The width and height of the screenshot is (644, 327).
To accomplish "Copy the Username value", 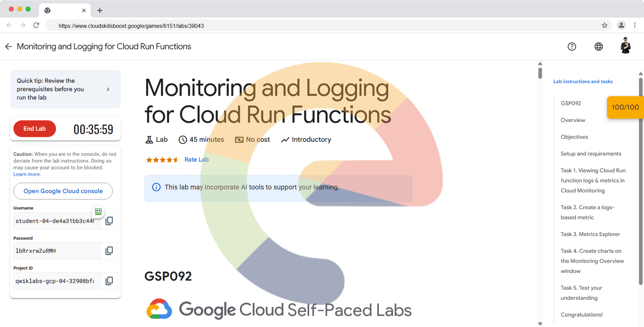I will [109, 221].
